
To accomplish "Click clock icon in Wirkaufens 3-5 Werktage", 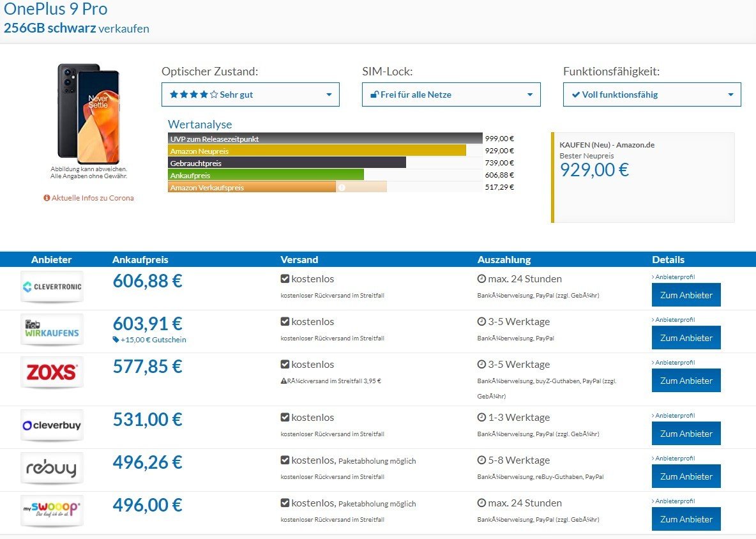I will [481, 322].
